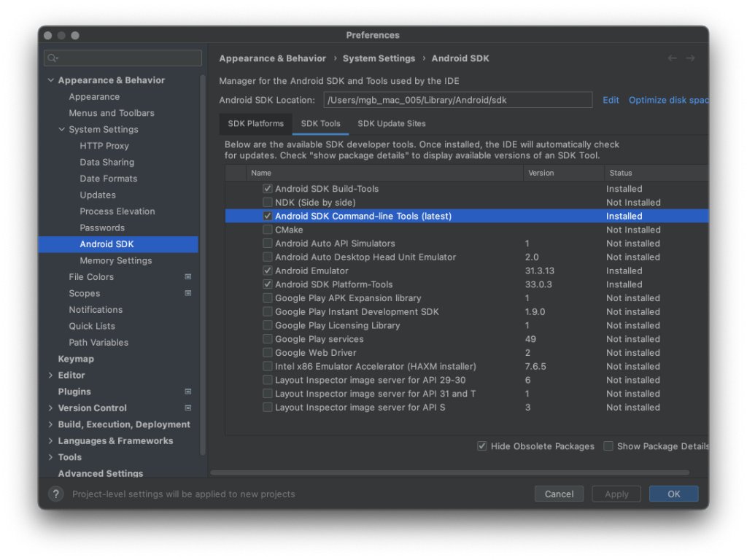Expand the Version Control node
The height and width of the screenshot is (560, 747).
[x=51, y=408]
